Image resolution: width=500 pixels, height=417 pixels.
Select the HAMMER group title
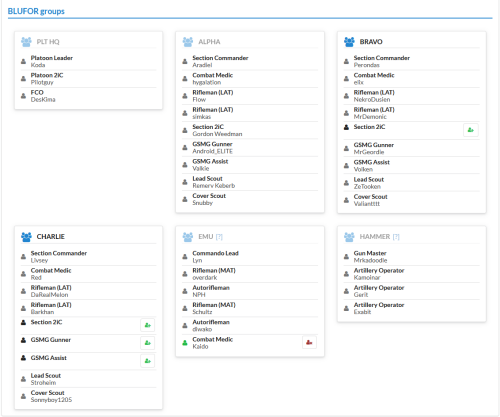click(375, 236)
